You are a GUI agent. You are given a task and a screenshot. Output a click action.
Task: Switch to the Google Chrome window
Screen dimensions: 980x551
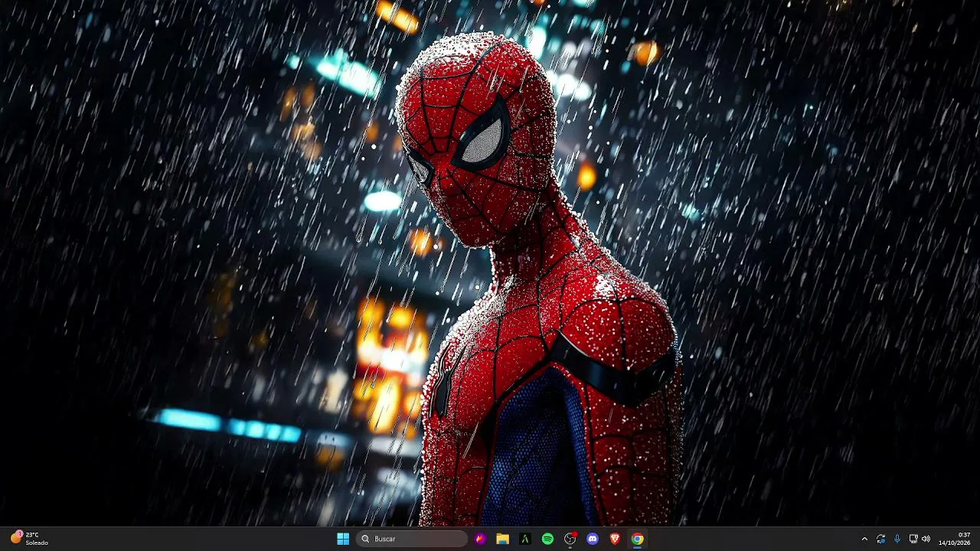[637, 539]
